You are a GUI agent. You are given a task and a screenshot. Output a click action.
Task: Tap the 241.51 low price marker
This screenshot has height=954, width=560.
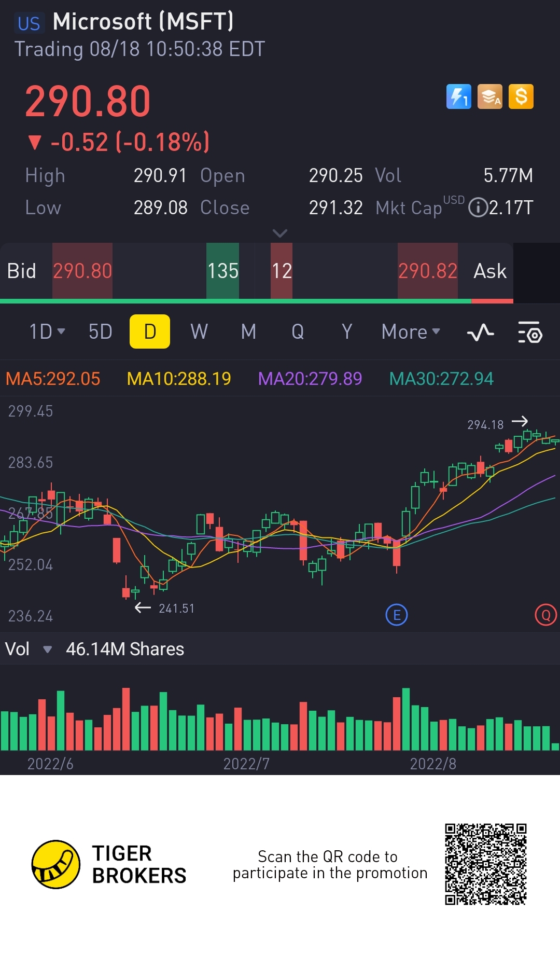pyautogui.click(x=176, y=609)
